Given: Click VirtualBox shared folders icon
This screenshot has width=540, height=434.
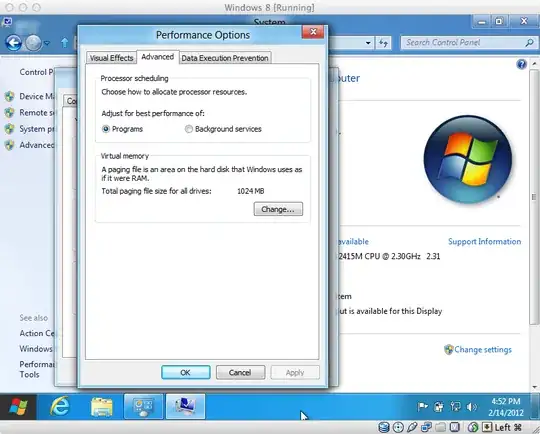Looking at the screenshot, I should pos(440,427).
